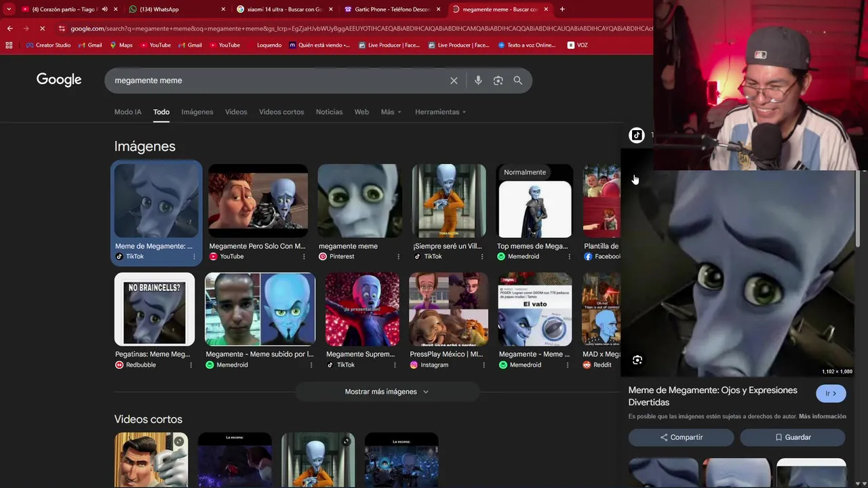The image size is (868, 488).
Task: Open Megamente Pero Solo Con M thumbnail
Action: pyautogui.click(x=258, y=201)
